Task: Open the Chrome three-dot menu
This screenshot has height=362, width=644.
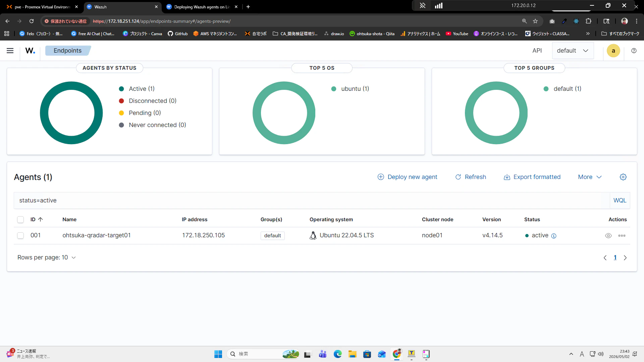Action: click(x=637, y=21)
